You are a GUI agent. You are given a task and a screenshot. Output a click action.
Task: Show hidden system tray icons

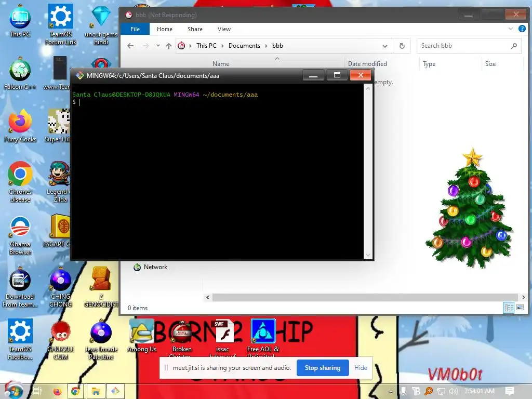(391, 391)
